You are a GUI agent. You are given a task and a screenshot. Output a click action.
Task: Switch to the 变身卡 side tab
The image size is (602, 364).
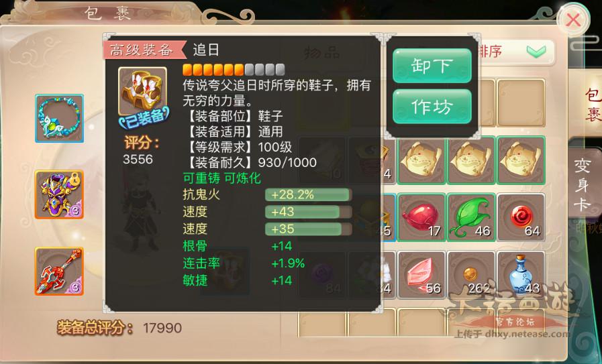(583, 184)
